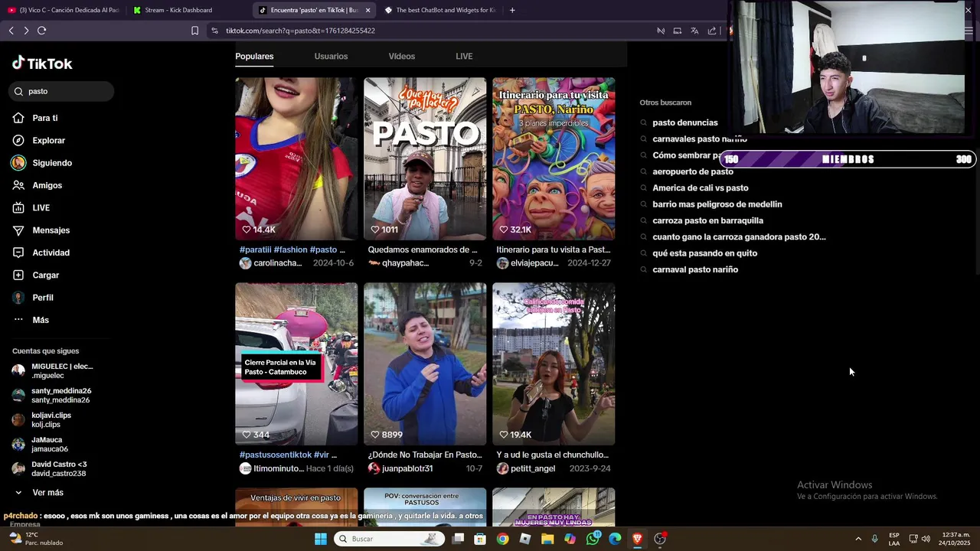Click the TikTok search box
This screenshot has width=980, height=551.
point(62,91)
